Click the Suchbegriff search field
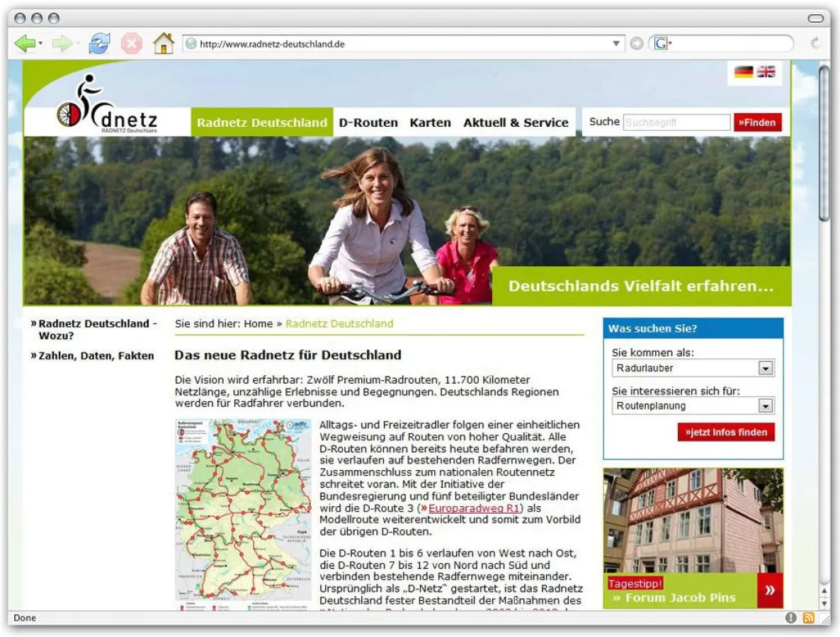Viewport: 840px width, 637px height. click(676, 122)
